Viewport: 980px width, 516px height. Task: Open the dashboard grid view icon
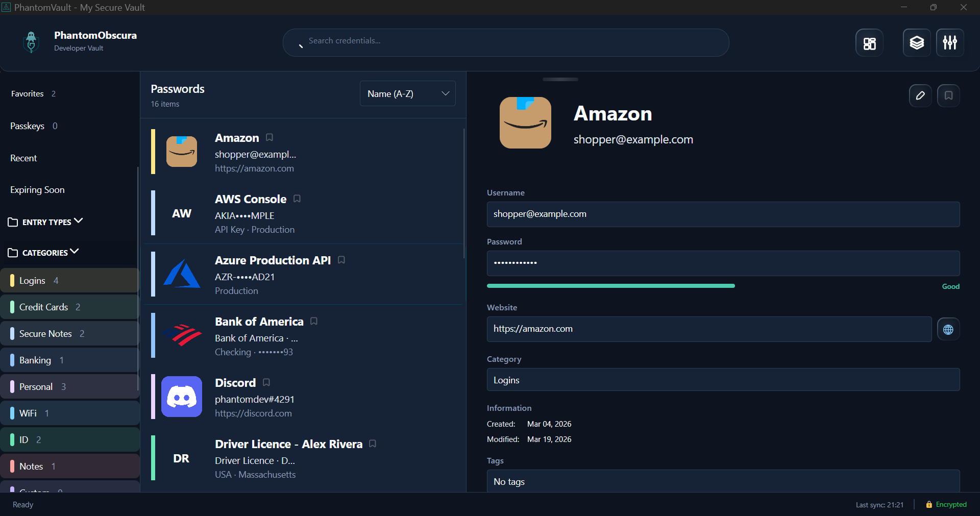(x=869, y=42)
